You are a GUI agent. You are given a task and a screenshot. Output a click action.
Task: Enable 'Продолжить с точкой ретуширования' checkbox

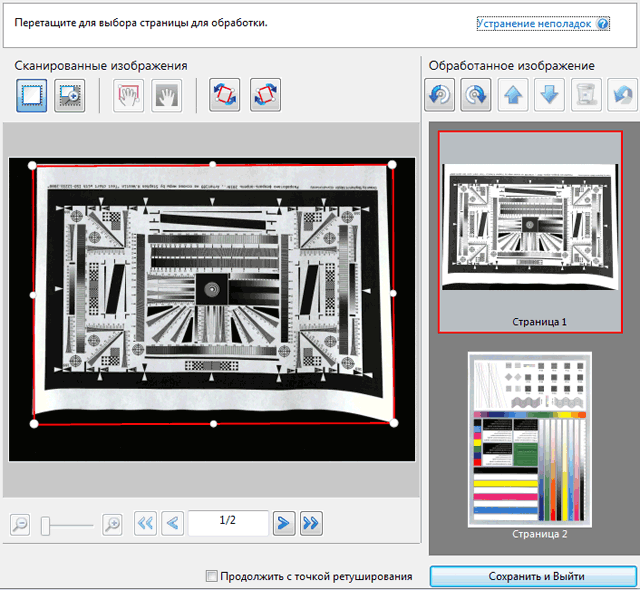pos(211,576)
